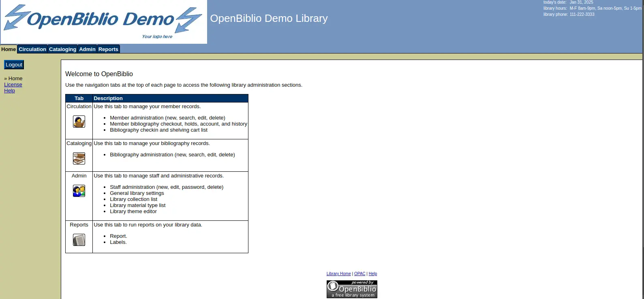Click the "library hours:" label
Screen dimensions: 644x299
555,8
